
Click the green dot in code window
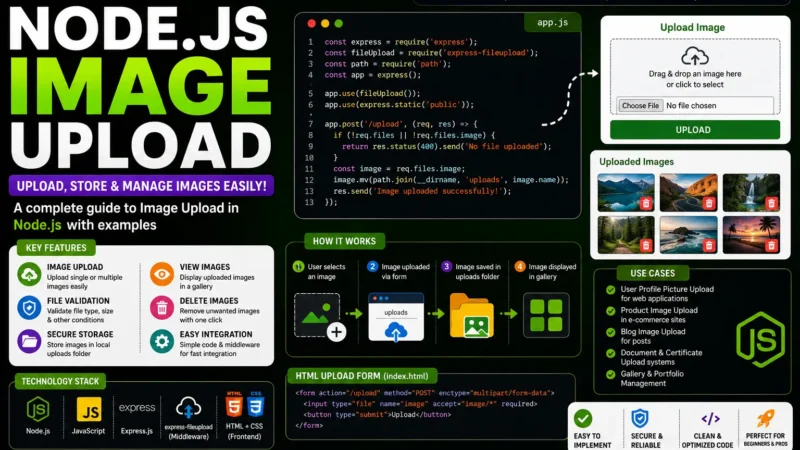point(339,23)
